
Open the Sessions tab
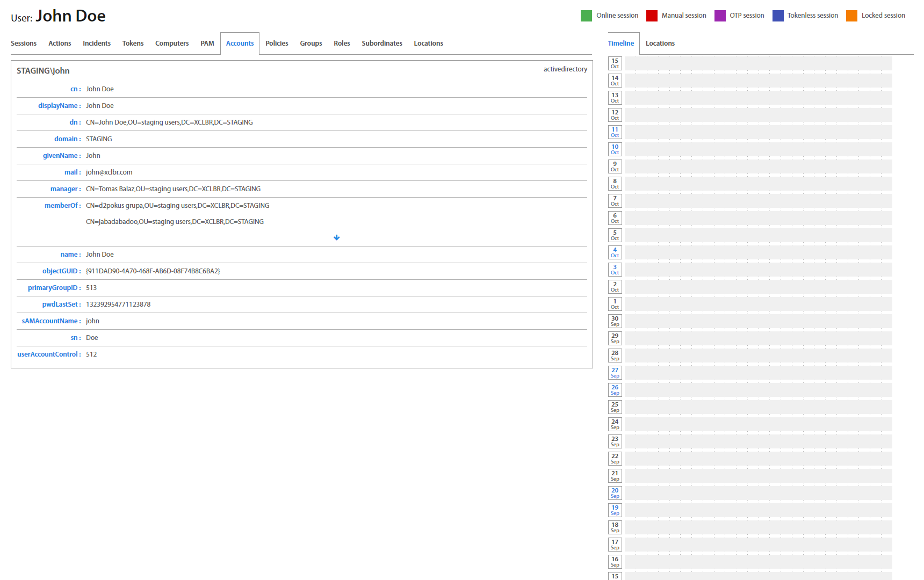(x=24, y=44)
